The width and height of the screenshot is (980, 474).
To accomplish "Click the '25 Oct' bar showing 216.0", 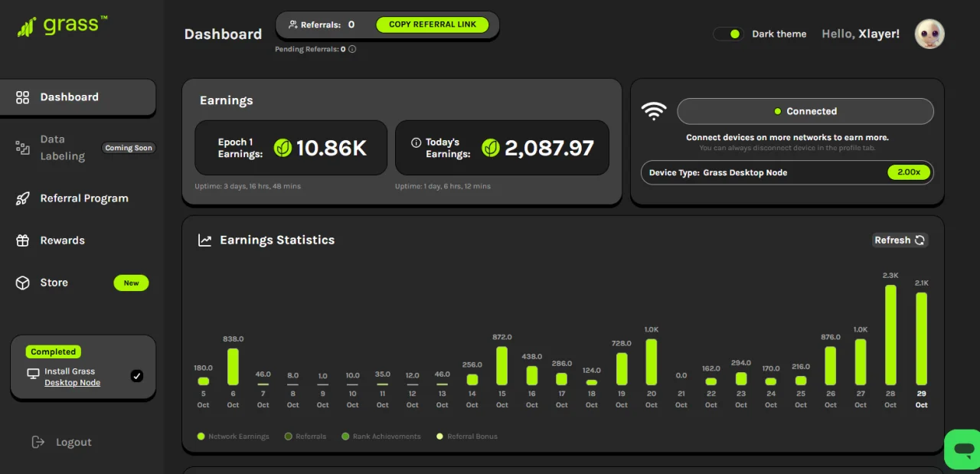I will point(801,381).
